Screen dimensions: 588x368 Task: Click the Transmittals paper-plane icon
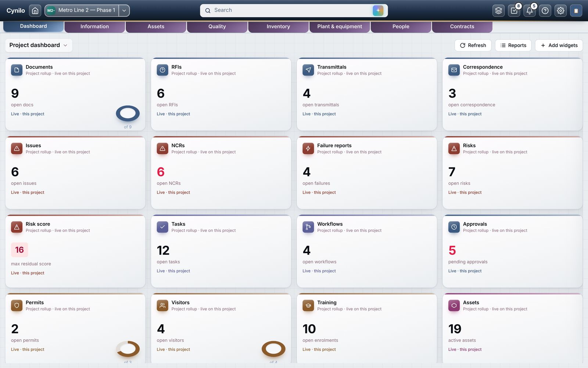308,70
